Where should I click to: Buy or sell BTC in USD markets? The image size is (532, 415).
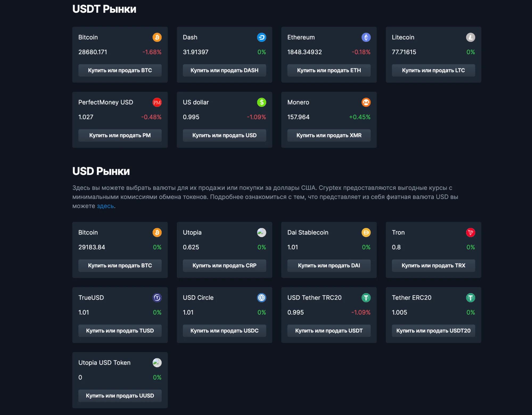pyautogui.click(x=120, y=266)
